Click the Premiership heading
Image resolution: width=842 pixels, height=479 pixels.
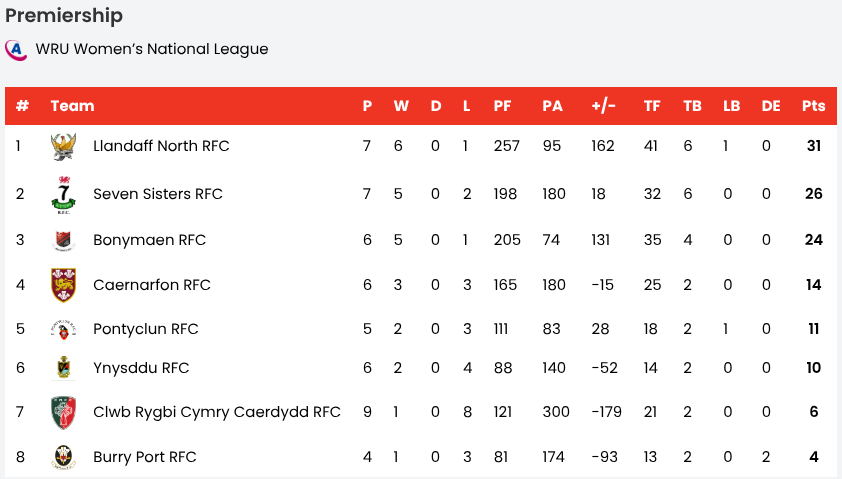64,16
